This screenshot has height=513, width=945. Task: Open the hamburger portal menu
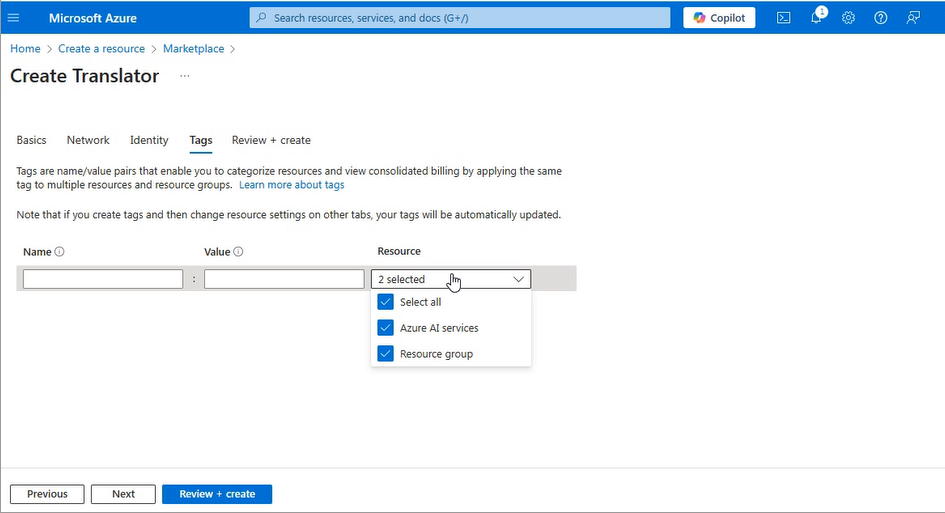(x=13, y=18)
